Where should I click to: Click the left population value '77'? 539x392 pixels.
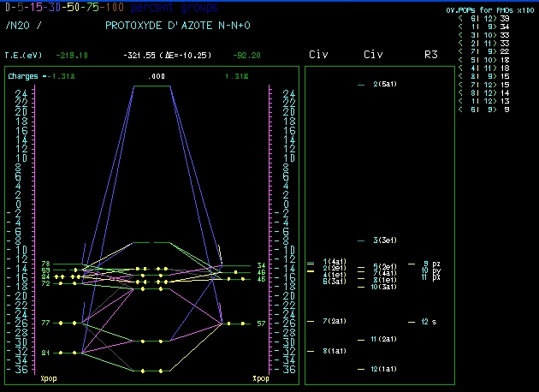click(45, 323)
